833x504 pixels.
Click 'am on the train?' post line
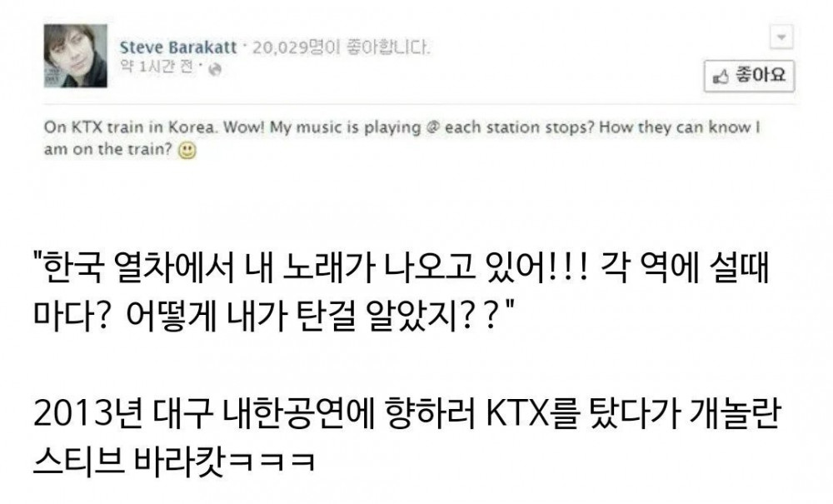coord(107,149)
